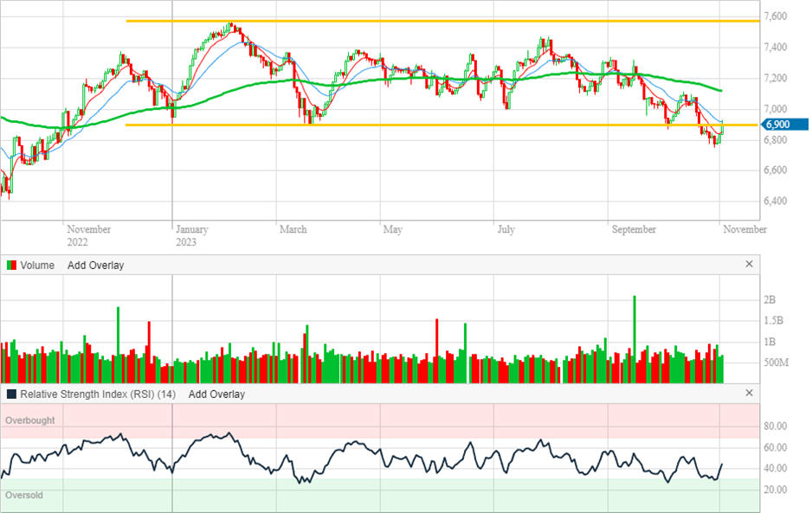Viewport: 812px width, 513px height.
Task: Click the September axis label
Action: [633, 229]
